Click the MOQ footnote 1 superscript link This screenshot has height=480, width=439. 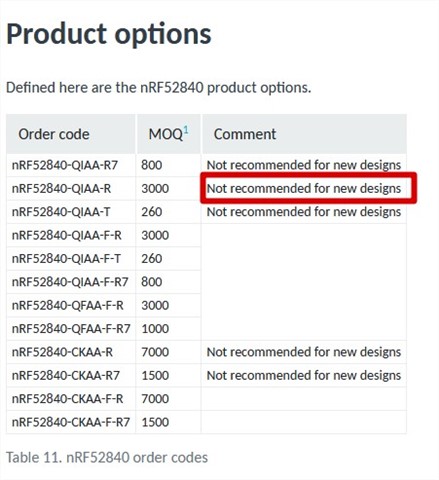click(186, 130)
